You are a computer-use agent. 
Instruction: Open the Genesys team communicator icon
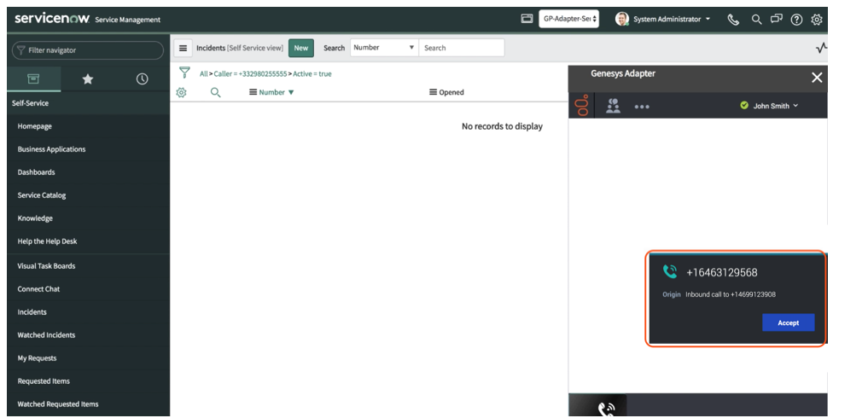(613, 106)
